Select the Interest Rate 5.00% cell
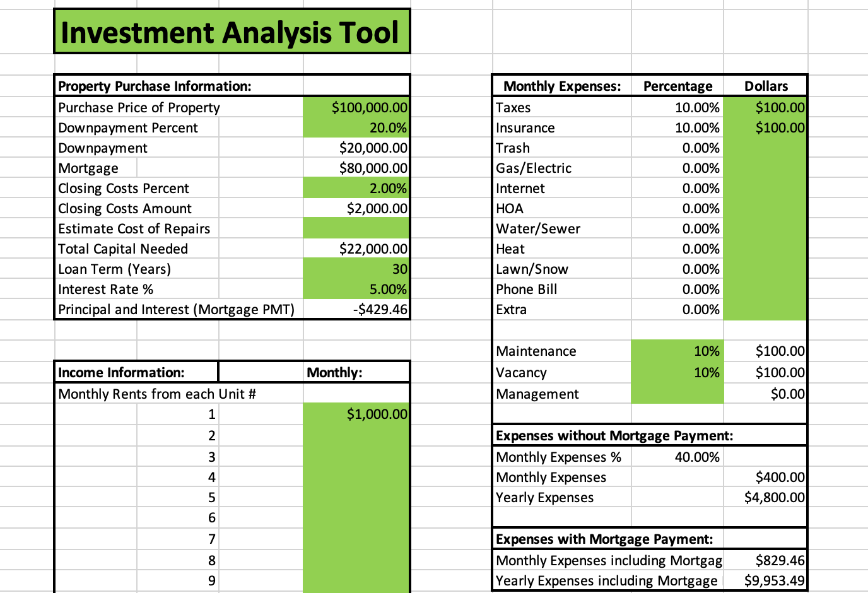This screenshot has width=868, height=593. [356, 289]
